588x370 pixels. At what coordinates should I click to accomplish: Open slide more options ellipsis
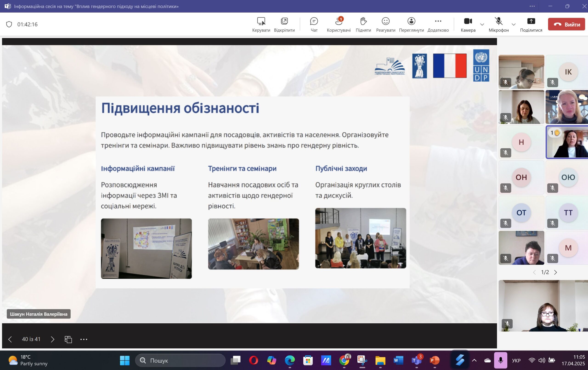tap(84, 339)
